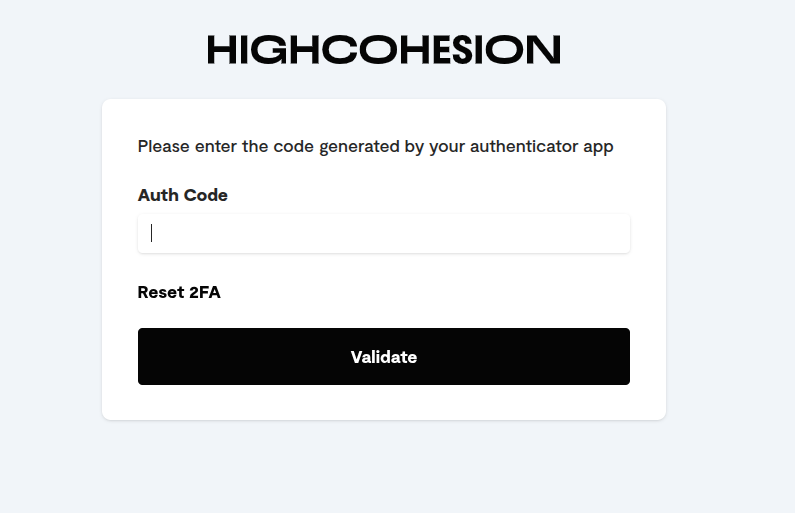The width and height of the screenshot is (795, 513).
Task: Click the "Please enter the code" sentence
Action: coord(375,146)
